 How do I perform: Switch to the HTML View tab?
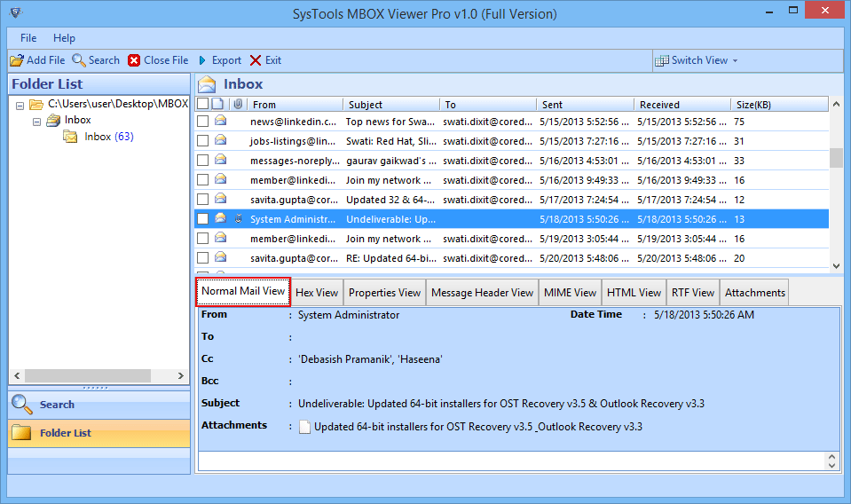coord(634,293)
